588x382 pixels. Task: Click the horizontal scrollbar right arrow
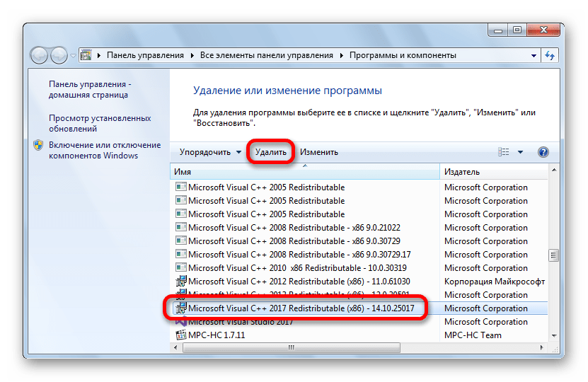(541, 347)
